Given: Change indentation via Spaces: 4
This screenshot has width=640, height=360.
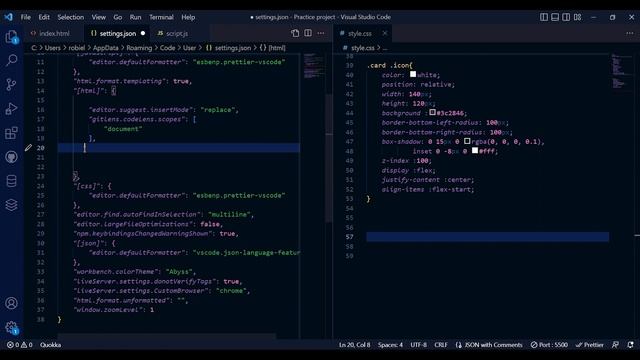Looking at the screenshot, I should (390, 345).
